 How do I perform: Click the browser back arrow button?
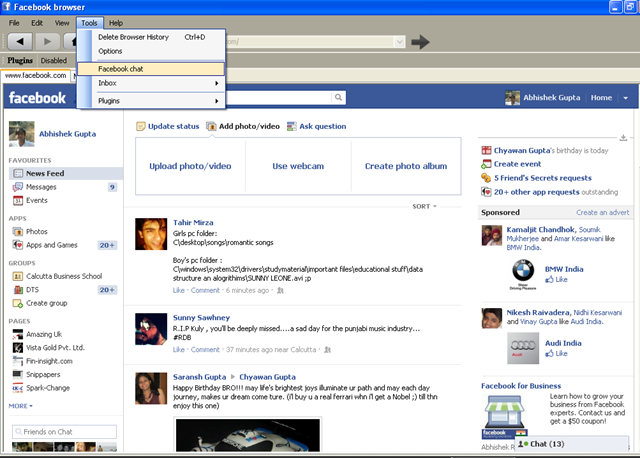(21, 41)
